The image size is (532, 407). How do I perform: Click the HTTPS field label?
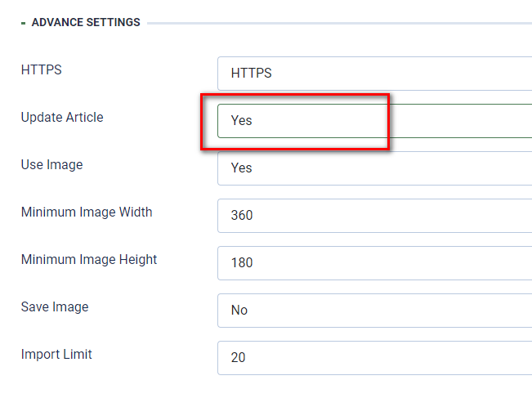click(41, 70)
